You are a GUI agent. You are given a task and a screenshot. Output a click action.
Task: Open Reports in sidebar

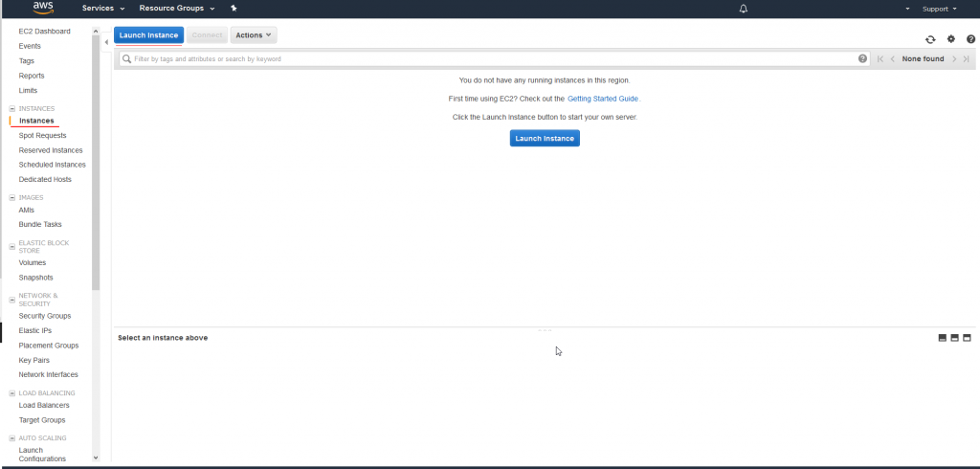pos(32,76)
